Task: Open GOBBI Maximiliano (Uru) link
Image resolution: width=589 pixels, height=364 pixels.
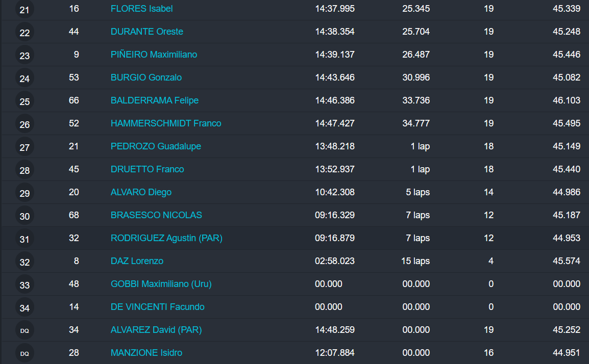Action: (161, 284)
